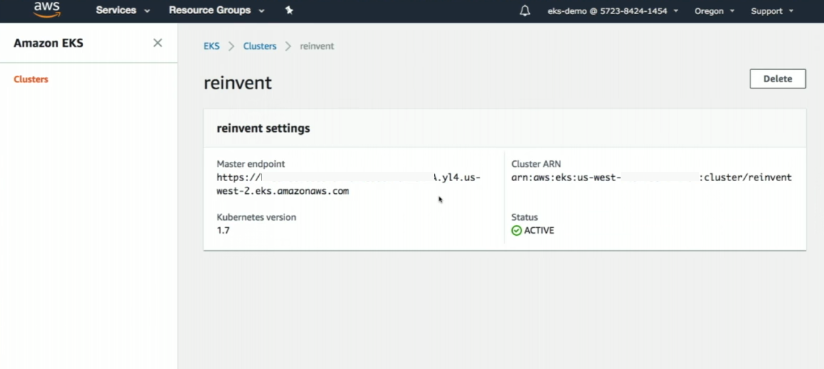This screenshot has width=824, height=369.
Task: Click the Delete cluster button
Action: (x=778, y=79)
